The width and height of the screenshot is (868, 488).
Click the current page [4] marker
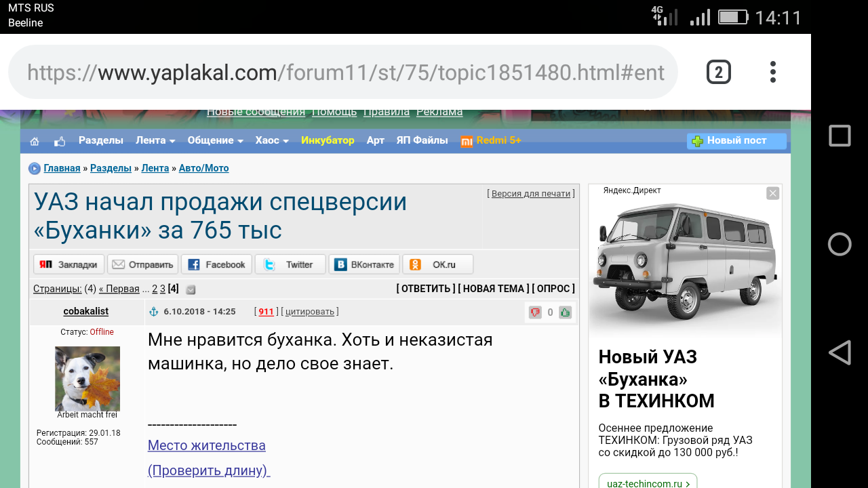click(174, 289)
